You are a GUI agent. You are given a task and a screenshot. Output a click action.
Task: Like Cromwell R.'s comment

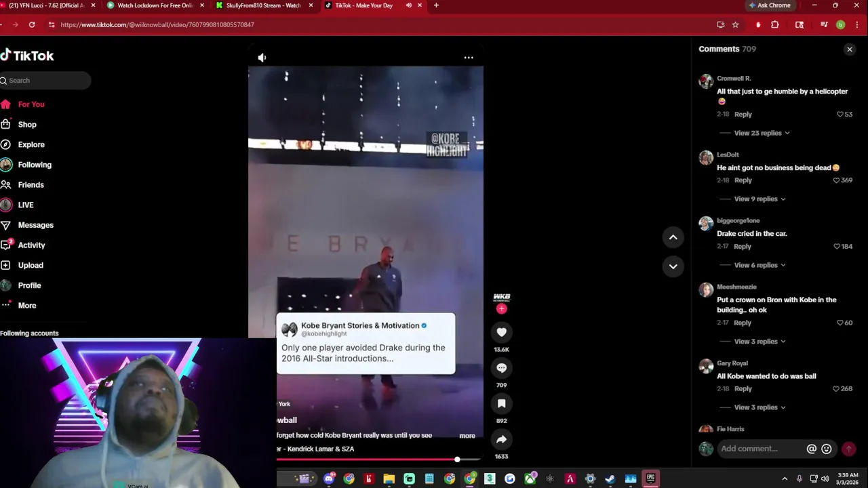coord(840,115)
